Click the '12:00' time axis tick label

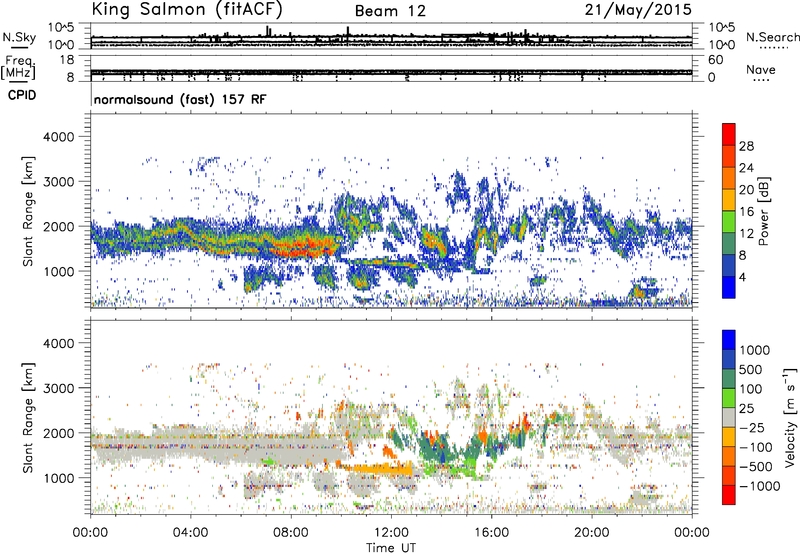[391, 533]
